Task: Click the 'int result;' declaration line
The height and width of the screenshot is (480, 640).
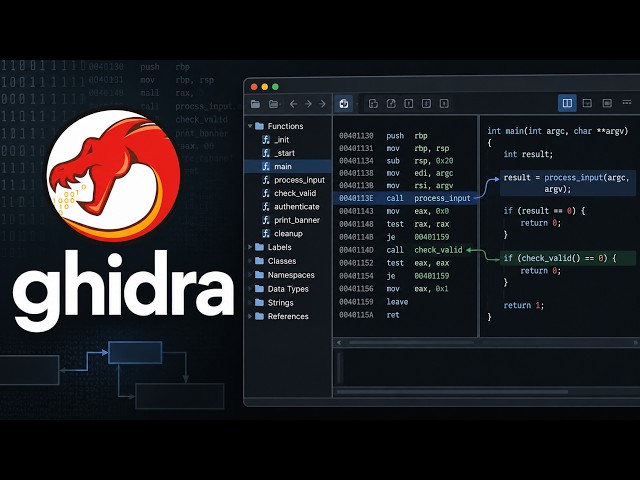Action: pos(528,154)
